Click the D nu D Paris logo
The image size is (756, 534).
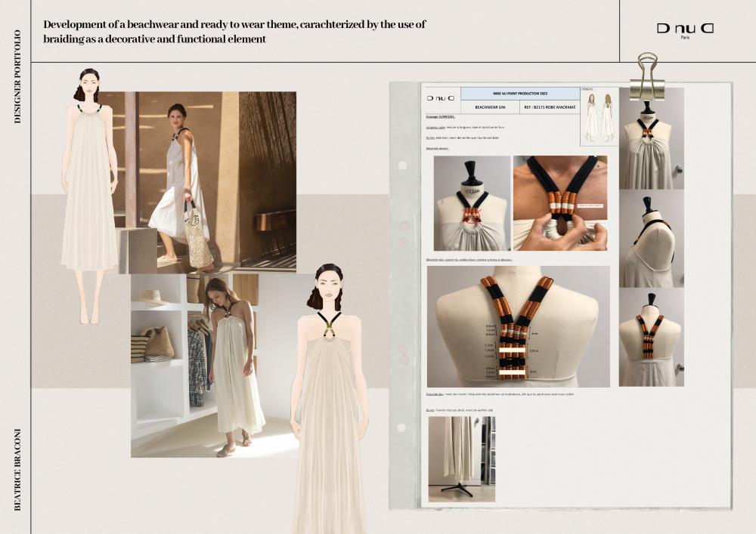685,29
